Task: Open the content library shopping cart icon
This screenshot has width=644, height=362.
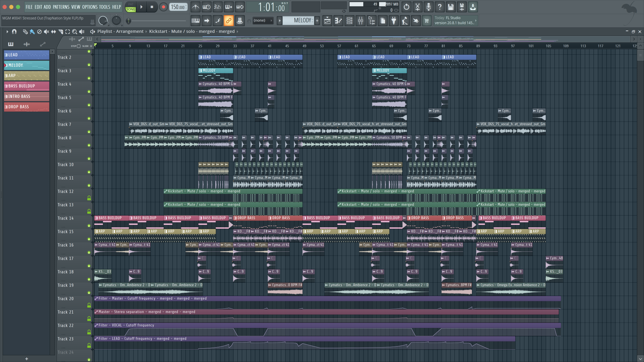Action: (x=427, y=21)
